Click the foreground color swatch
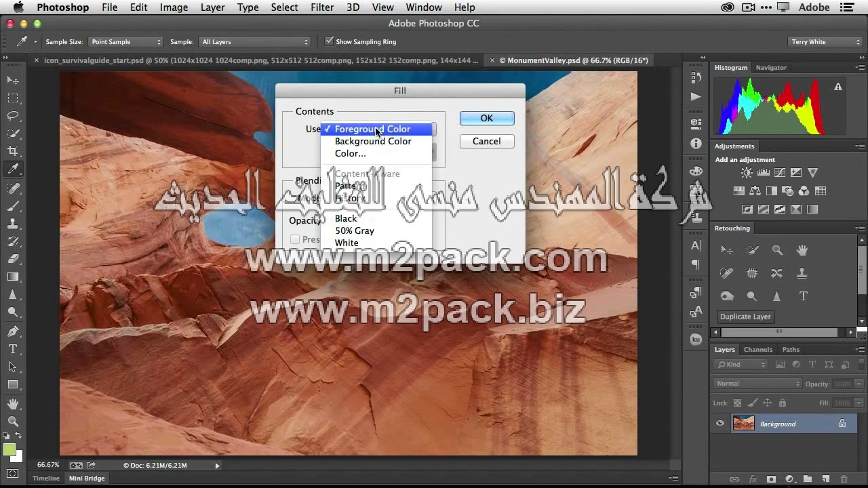 pos(9,449)
